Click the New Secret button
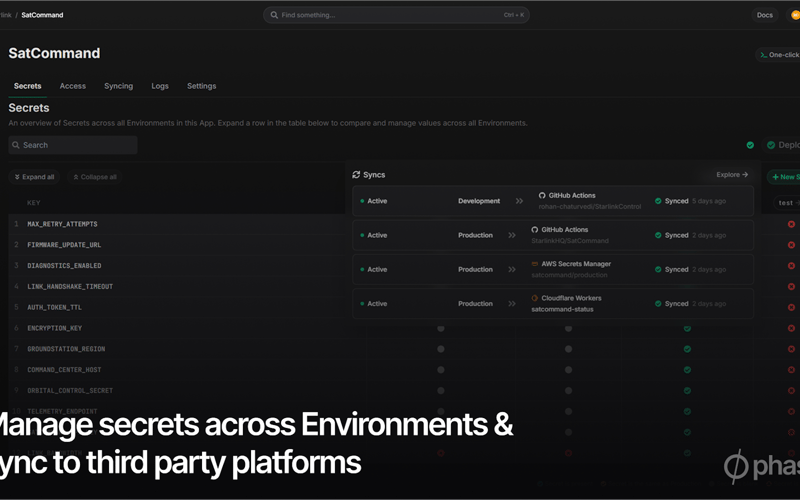The height and width of the screenshot is (500, 800). pyautogui.click(x=784, y=177)
